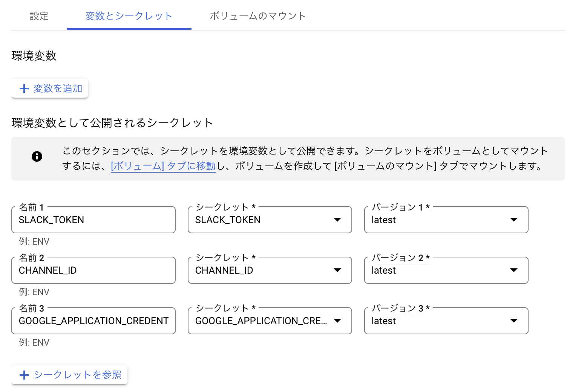This screenshot has height=392, width=567.
Task: Click the plus icon on 変数を追加
Action: point(24,88)
